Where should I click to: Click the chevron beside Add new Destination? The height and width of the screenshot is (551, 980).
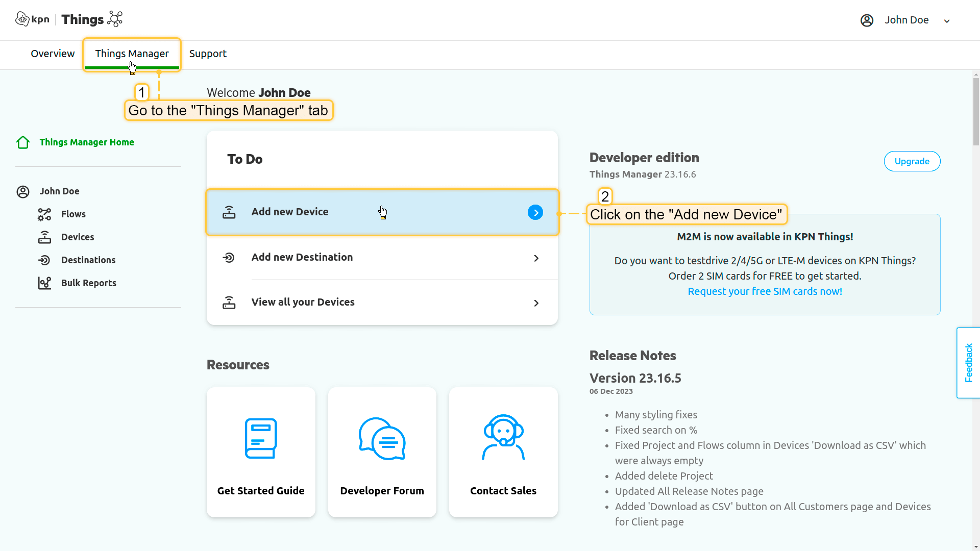tap(536, 258)
